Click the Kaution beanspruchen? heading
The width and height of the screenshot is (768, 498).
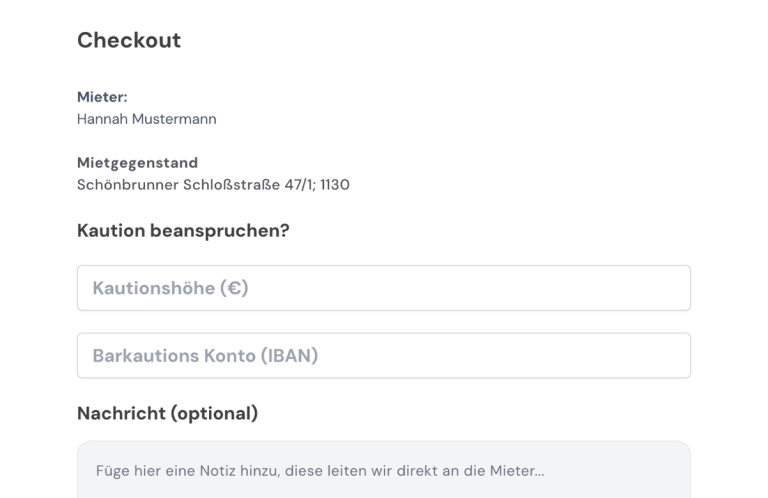pos(183,230)
